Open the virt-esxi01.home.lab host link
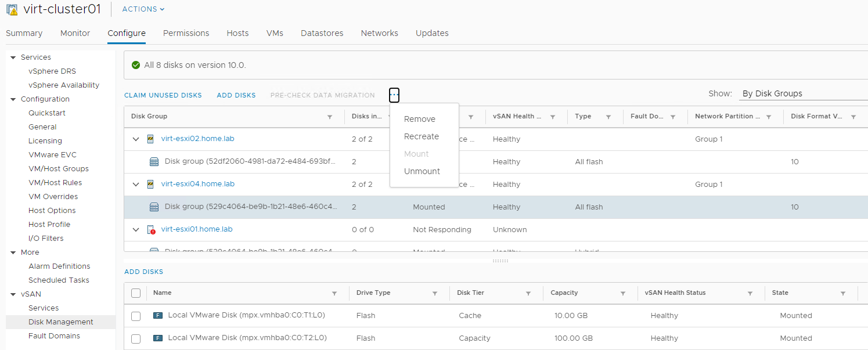This screenshot has width=868, height=350. point(197,229)
